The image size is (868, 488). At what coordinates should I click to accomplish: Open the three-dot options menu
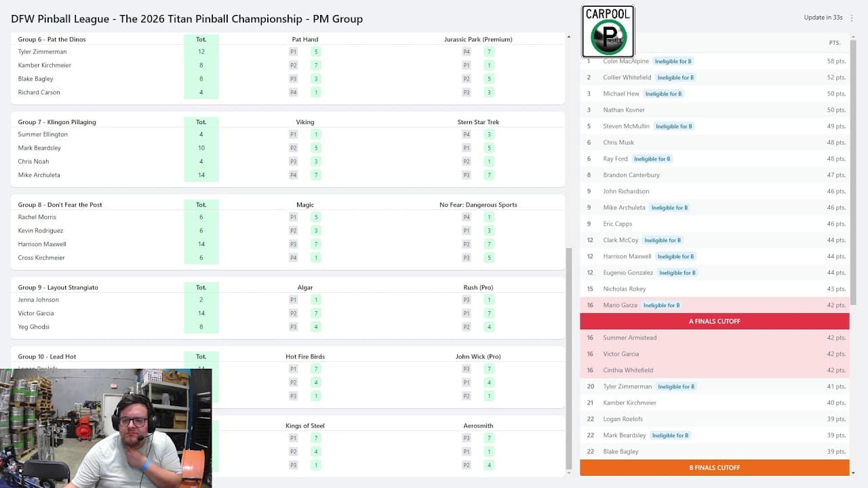pos(852,18)
